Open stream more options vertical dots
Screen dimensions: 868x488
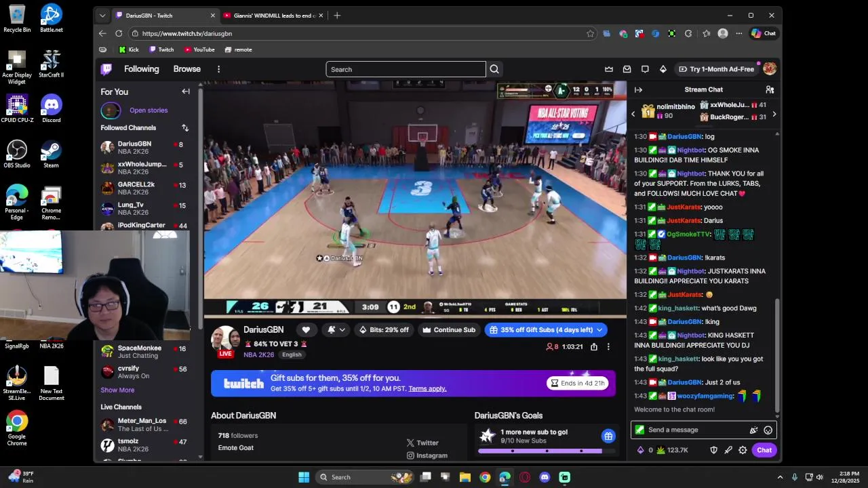(x=608, y=346)
